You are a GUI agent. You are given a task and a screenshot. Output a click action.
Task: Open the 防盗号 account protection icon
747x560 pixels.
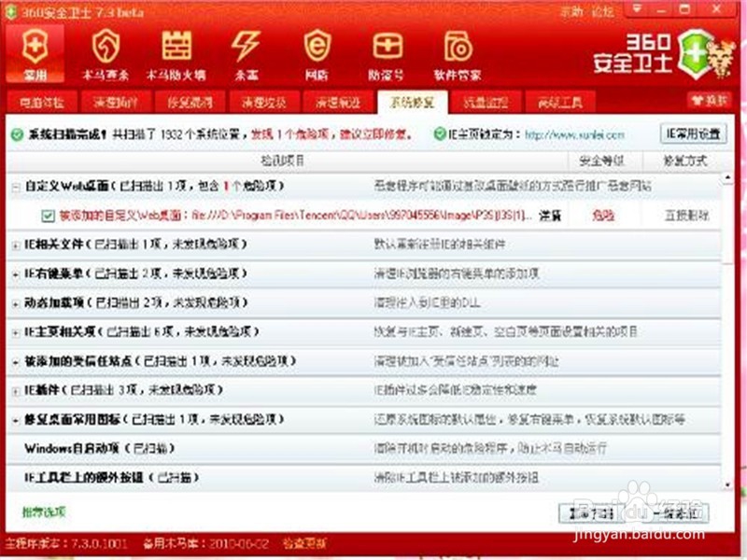click(x=387, y=54)
